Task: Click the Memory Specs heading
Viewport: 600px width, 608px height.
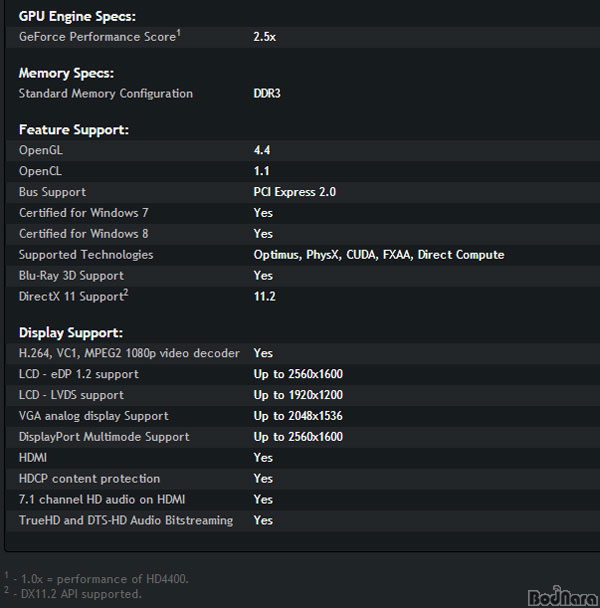Action: (x=66, y=73)
